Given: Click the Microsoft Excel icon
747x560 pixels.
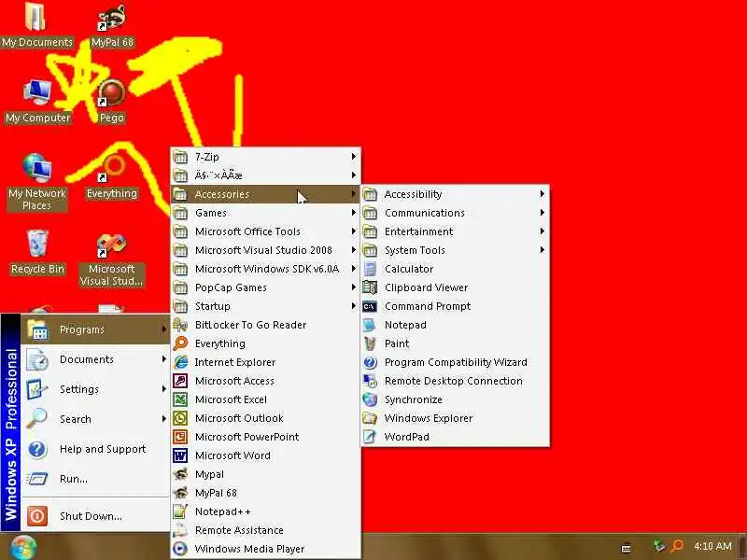Looking at the screenshot, I should [x=180, y=399].
